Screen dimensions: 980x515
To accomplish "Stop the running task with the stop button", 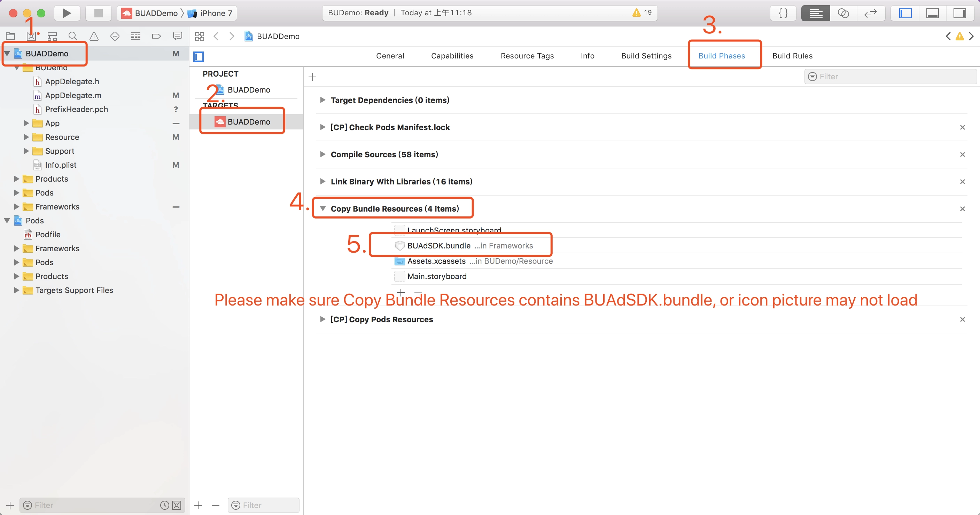I will (x=98, y=13).
